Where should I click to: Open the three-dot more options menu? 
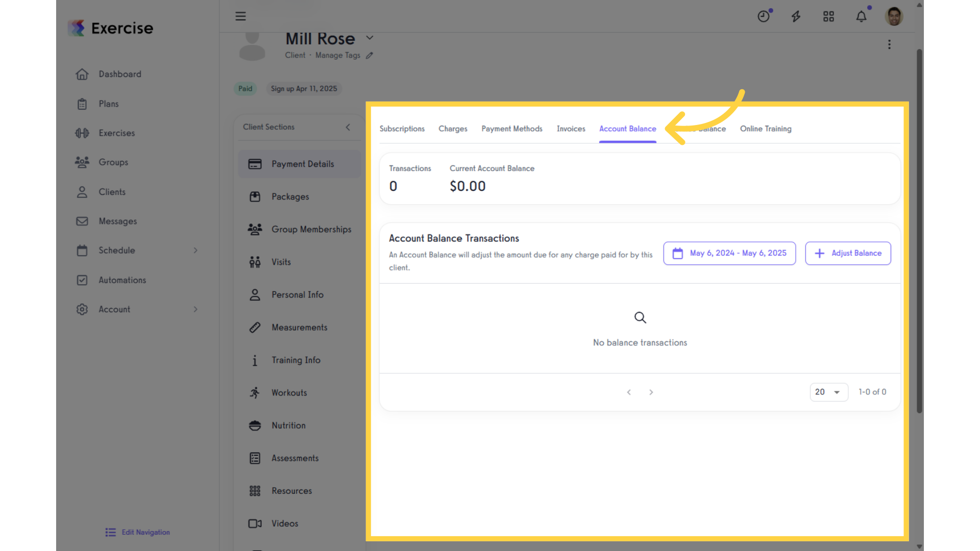click(889, 44)
